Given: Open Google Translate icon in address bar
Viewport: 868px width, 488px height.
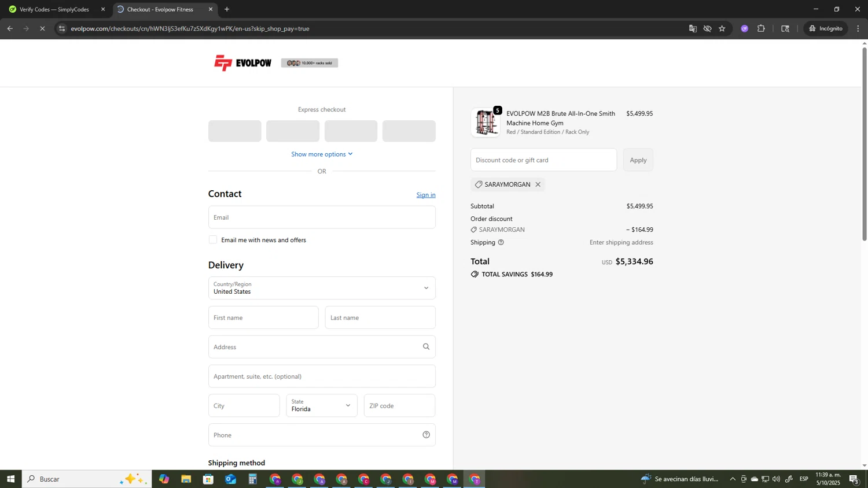Looking at the screenshot, I should [x=693, y=28].
